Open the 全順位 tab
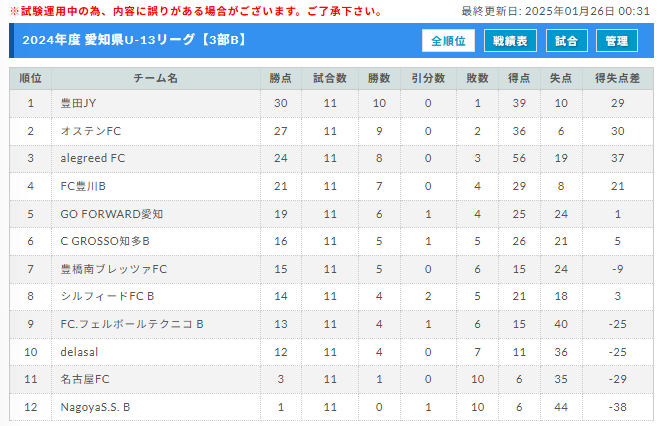The width and height of the screenshot is (662, 426). [448, 41]
